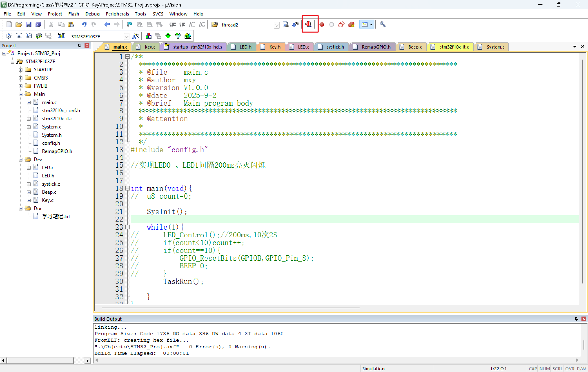Open Options for Target with the magic wand
588x372 pixels.
tap(136, 36)
